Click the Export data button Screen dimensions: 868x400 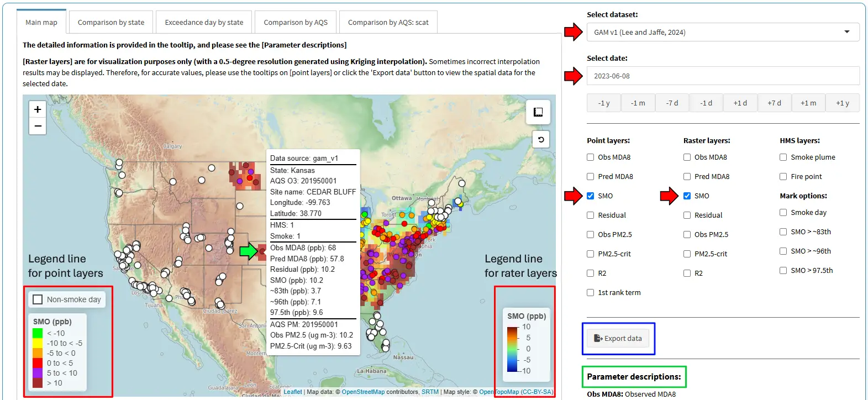point(618,338)
